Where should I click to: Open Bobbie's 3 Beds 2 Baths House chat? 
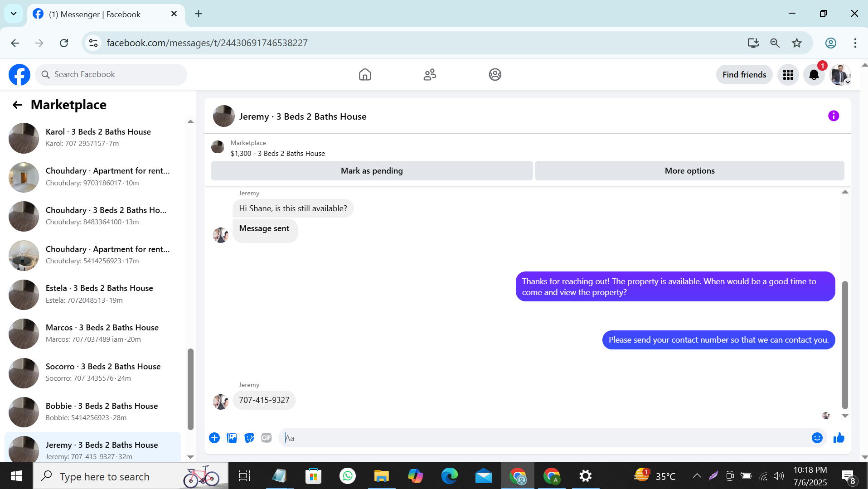(x=92, y=412)
